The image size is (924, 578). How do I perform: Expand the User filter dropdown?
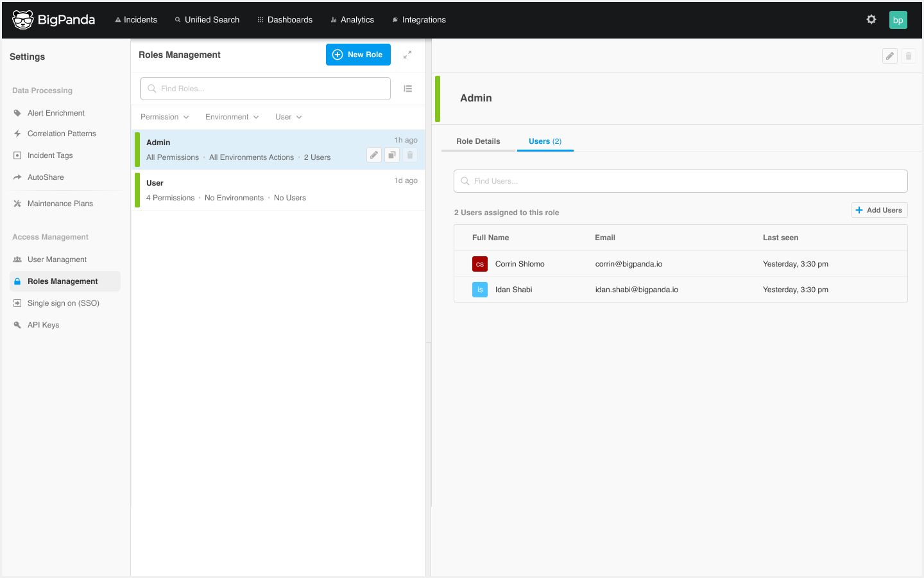pos(287,116)
